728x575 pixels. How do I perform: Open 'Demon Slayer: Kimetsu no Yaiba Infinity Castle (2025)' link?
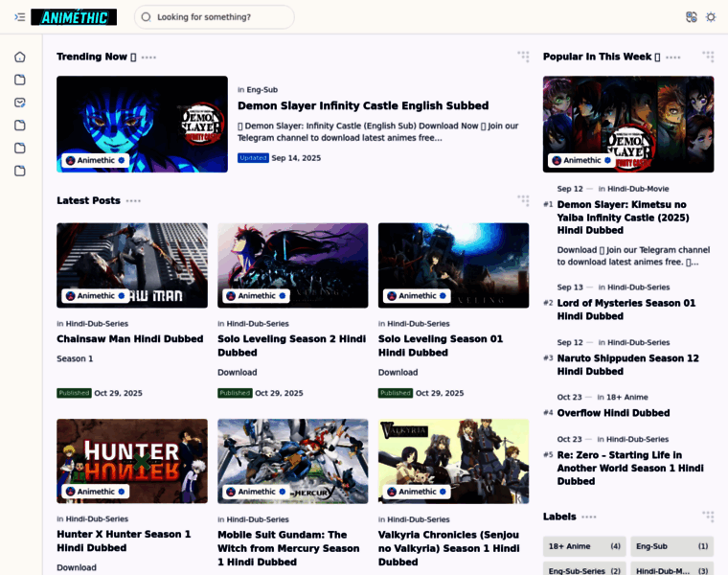tap(623, 218)
